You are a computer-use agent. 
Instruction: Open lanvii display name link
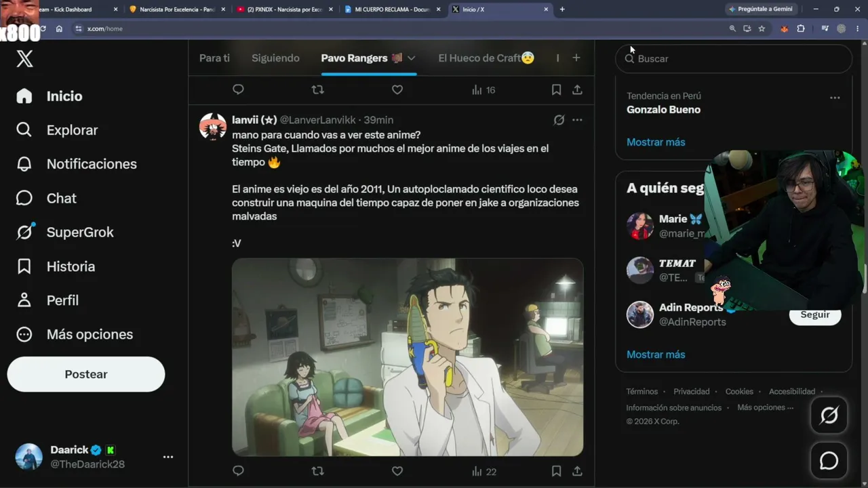pyautogui.click(x=254, y=120)
